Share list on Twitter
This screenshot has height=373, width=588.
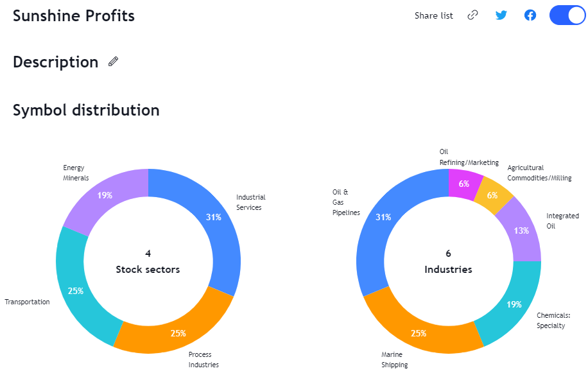coord(501,15)
